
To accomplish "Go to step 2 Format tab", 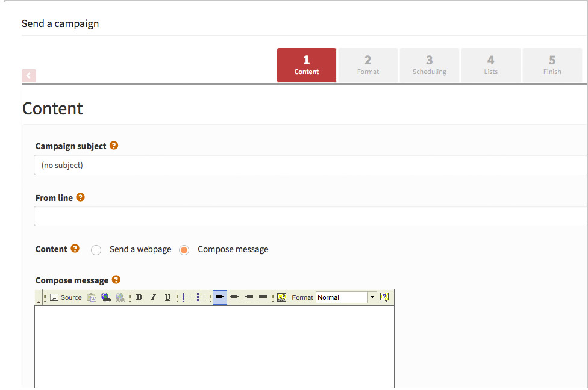I will 368,65.
